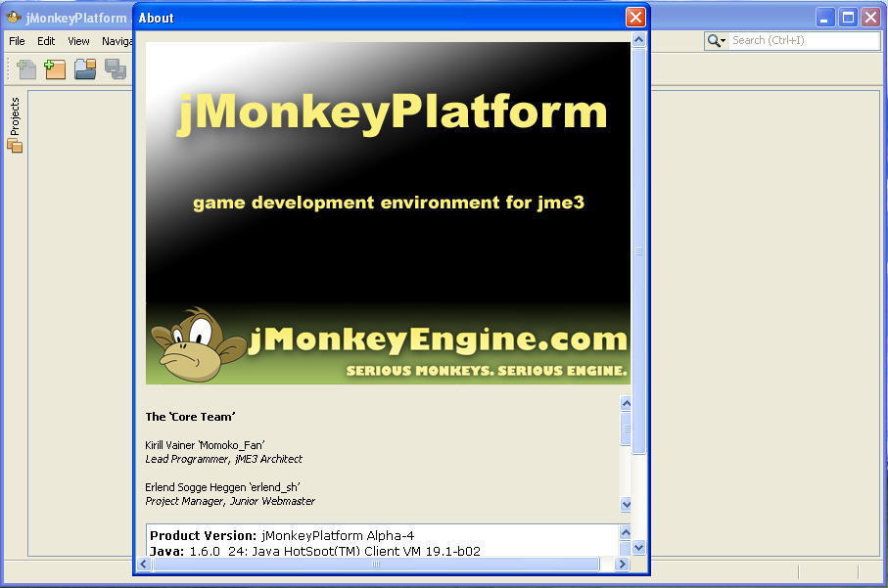Close the About dialog
Image resolution: width=888 pixels, height=588 pixels.
click(635, 17)
